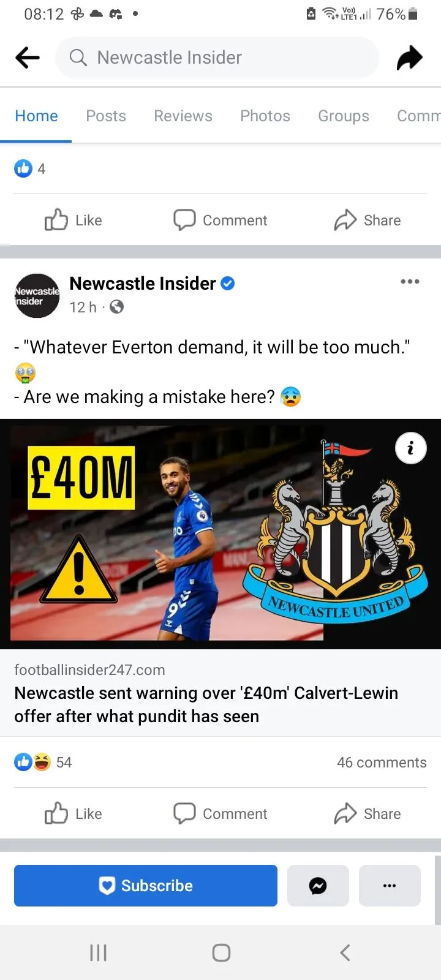Tap the back arrow icon
Image resolution: width=441 pixels, height=980 pixels.
point(28,58)
